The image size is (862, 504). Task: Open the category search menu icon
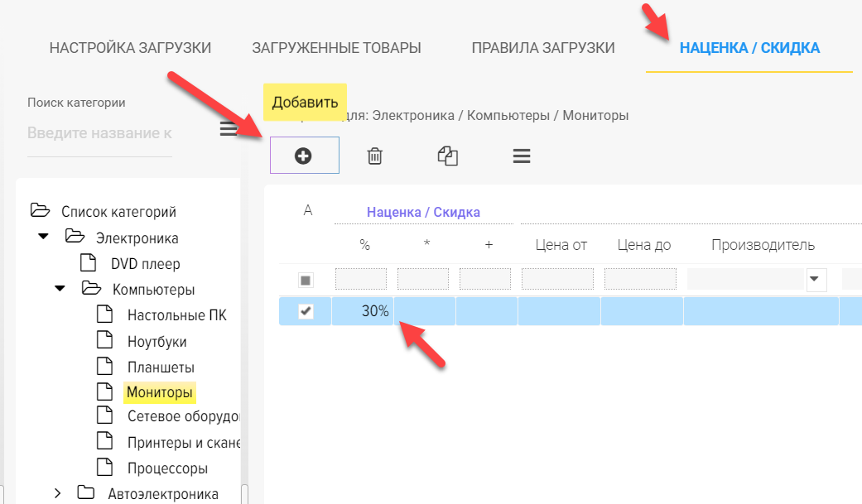229,128
